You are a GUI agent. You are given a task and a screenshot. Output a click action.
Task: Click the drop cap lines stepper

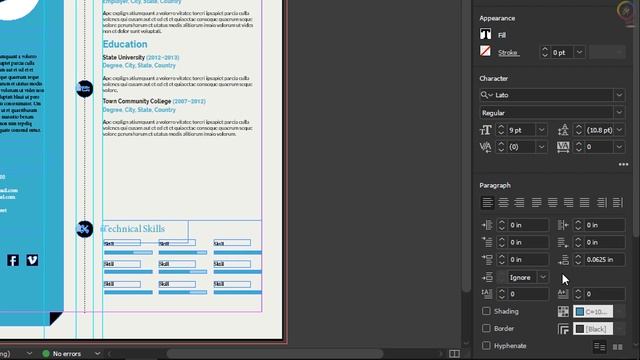click(x=502, y=294)
